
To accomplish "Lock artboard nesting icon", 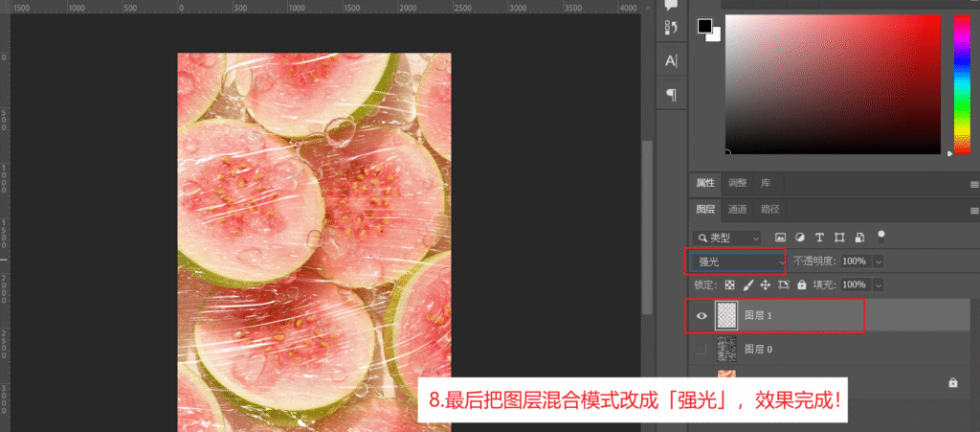I will pyautogui.click(x=784, y=285).
